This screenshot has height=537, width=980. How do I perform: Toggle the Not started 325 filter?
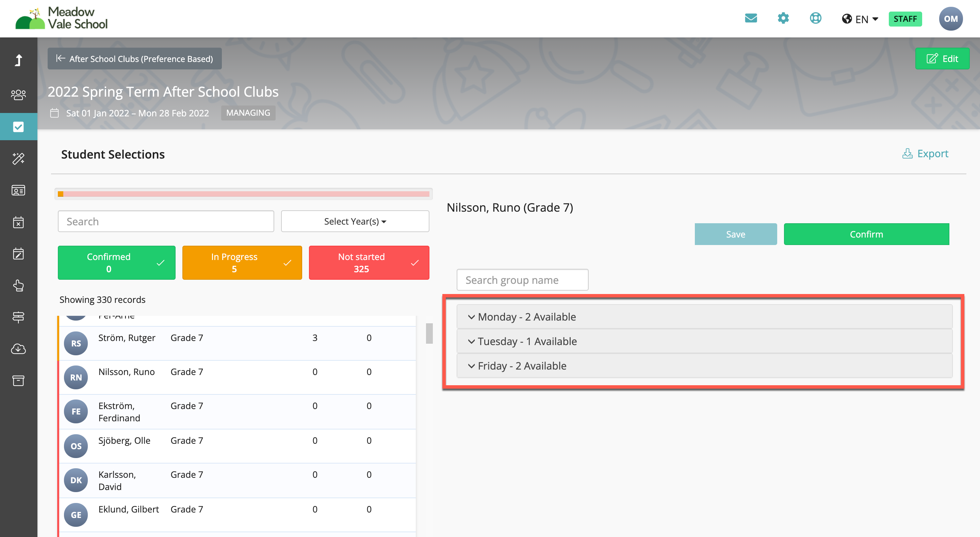click(369, 263)
